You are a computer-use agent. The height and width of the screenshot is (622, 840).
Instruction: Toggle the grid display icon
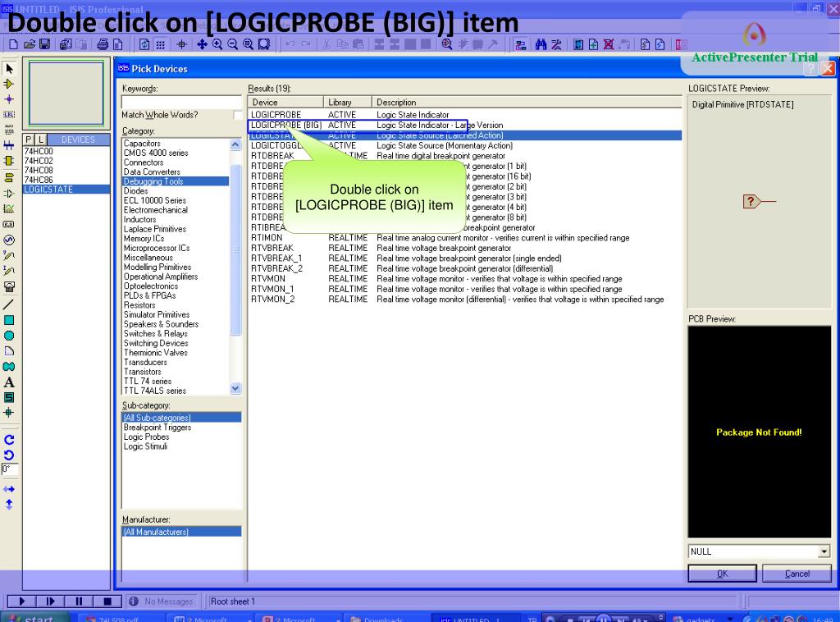point(160,44)
